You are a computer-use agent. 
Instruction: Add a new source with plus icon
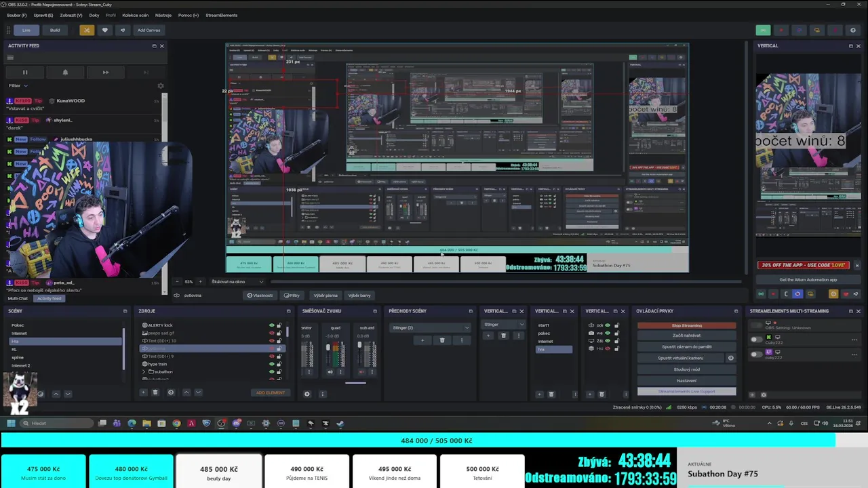tap(143, 392)
